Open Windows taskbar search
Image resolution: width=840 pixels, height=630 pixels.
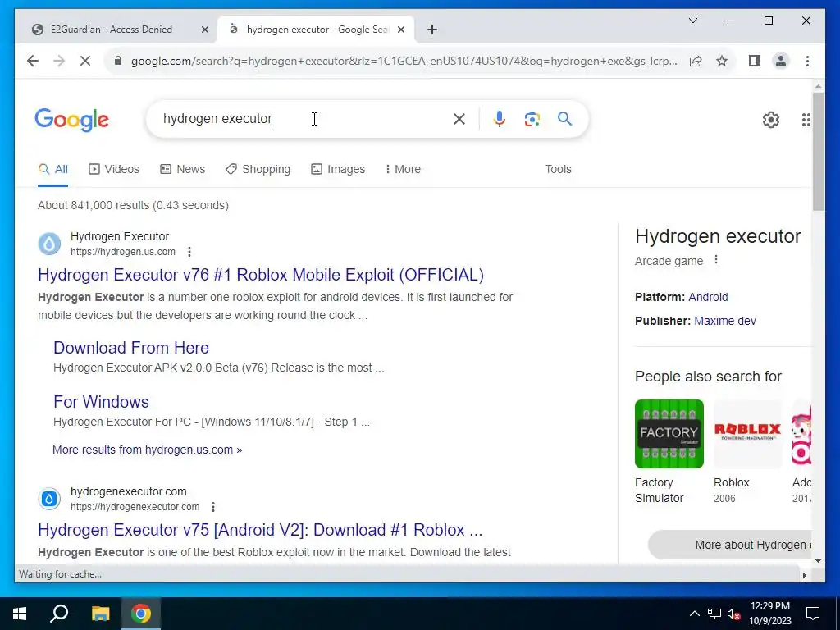click(59, 614)
